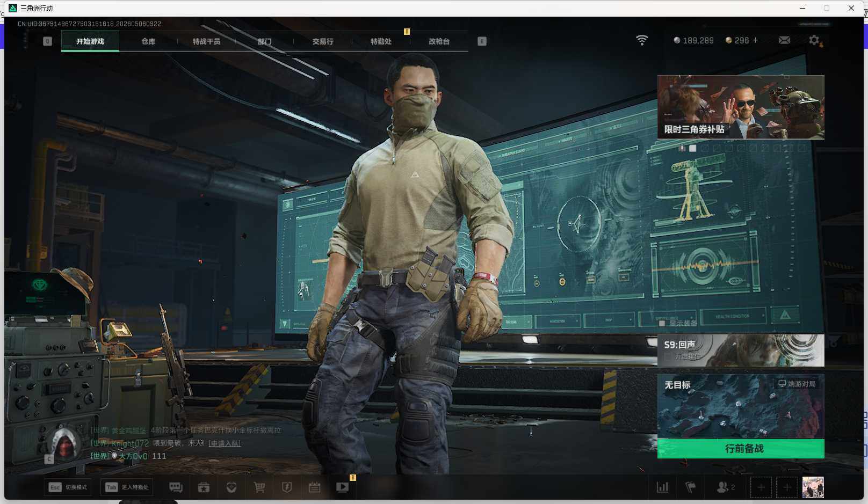
Task: Click the 三角洲行动 app icon in title bar
Action: [13, 8]
